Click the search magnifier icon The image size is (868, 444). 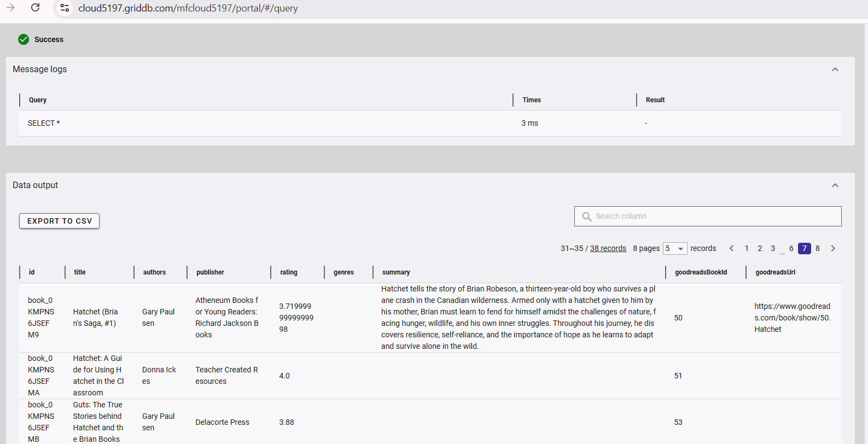click(587, 217)
